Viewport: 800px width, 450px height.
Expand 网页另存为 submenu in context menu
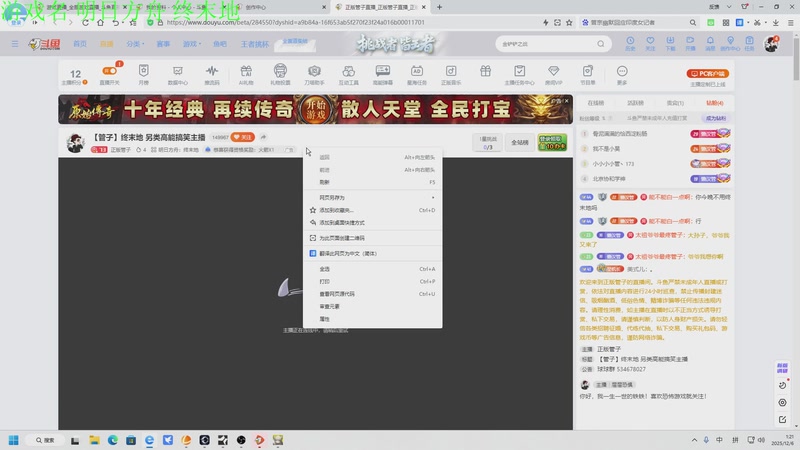click(372, 197)
